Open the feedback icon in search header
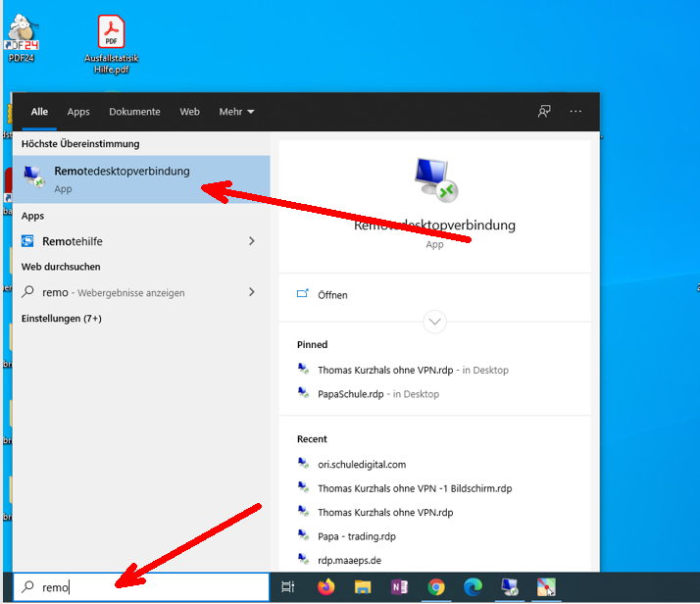 [544, 112]
